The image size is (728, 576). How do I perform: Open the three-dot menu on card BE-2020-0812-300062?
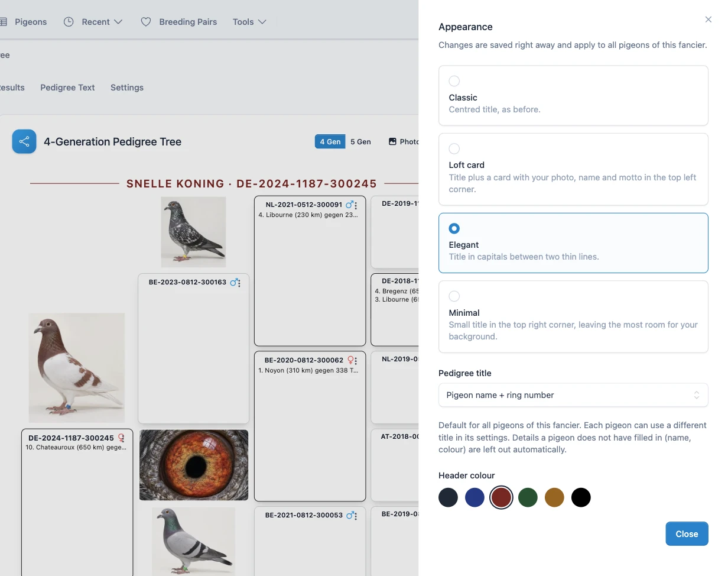pyautogui.click(x=356, y=360)
